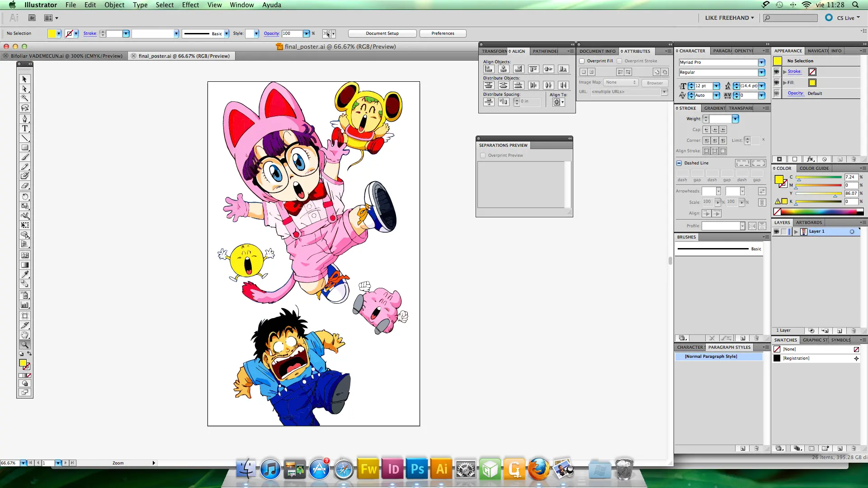Image resolution: width=868 pixels, height=488 pixels.
Task: Open the Regular font style dropdown
Action: point(762,72)
